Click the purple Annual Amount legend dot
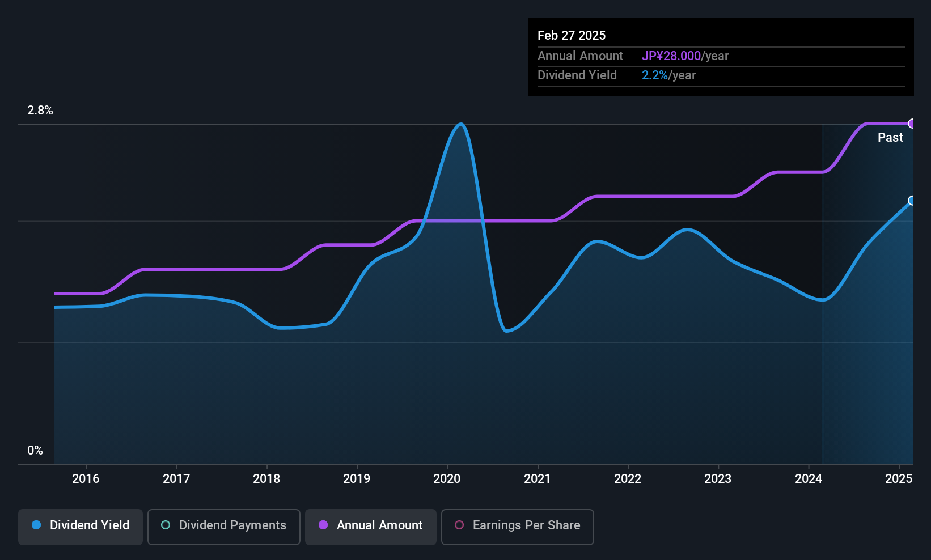Image resolution: width=931 pixels, height=560 pixels. [323, 525]
